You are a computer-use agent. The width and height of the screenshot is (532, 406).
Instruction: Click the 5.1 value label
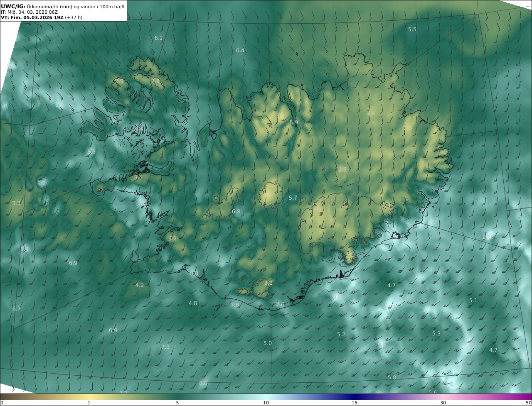(473, 300)
